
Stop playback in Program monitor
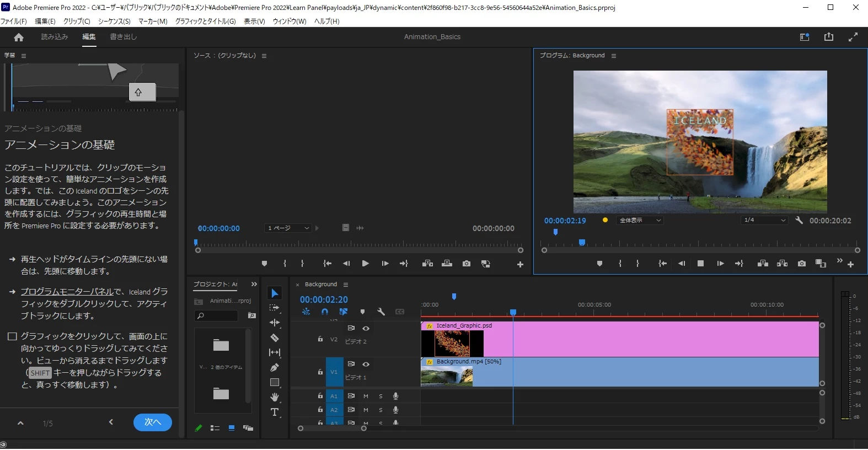click(x=700, y=264)
